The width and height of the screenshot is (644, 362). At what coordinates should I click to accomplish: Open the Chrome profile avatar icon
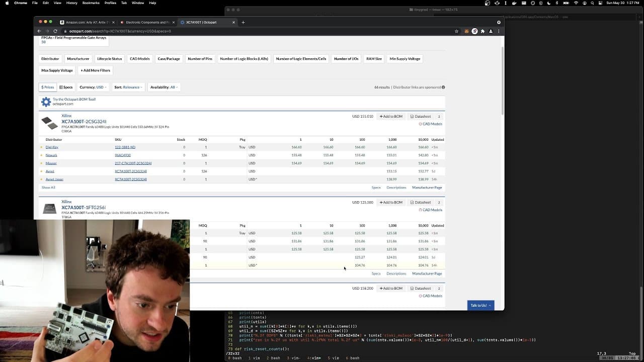pos(491,31)
